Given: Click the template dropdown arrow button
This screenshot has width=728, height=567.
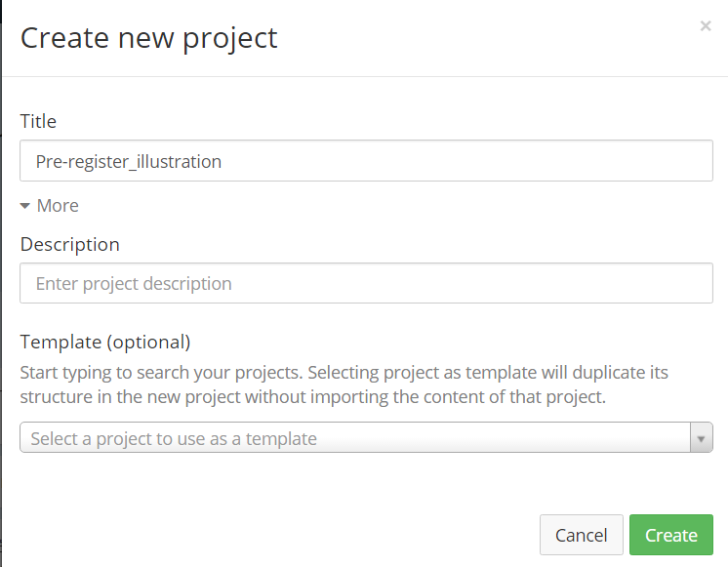Looking at the screenshot, I should coord(701,438).
